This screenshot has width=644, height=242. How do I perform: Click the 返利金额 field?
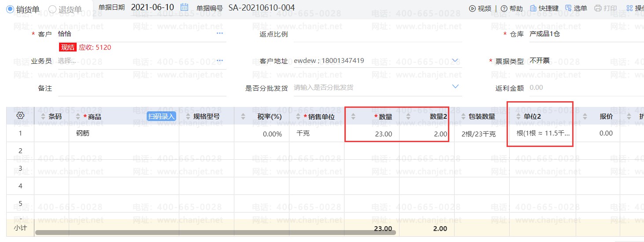coord(586,88)
